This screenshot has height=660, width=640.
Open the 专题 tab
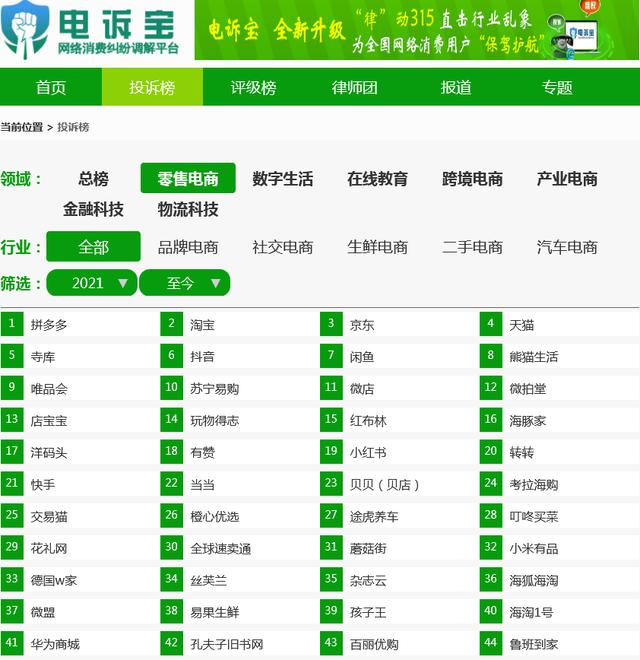(557, 87)
